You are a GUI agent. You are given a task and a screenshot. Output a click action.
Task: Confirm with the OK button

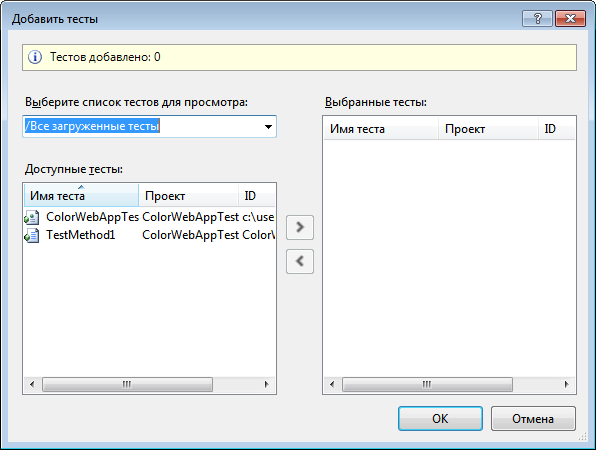[x=440, y=418]
